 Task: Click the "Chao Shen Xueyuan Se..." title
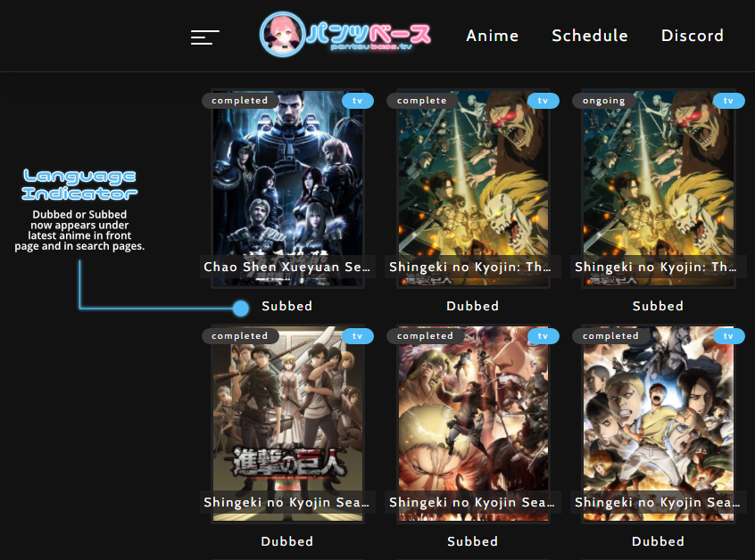pyautogui.click(x=287, y=267)
